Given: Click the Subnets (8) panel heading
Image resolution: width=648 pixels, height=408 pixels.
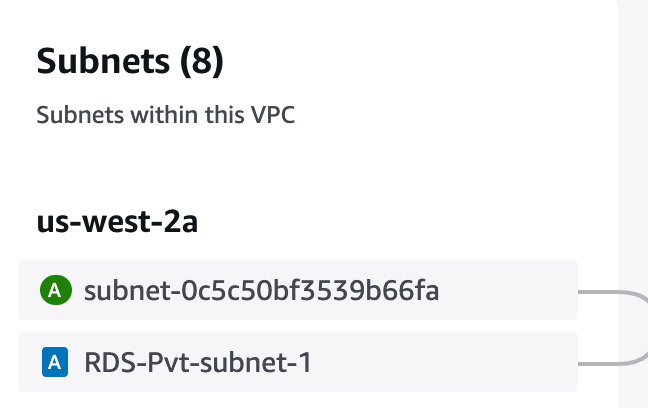Looking at the screenshot, I should tap(130, 61).
